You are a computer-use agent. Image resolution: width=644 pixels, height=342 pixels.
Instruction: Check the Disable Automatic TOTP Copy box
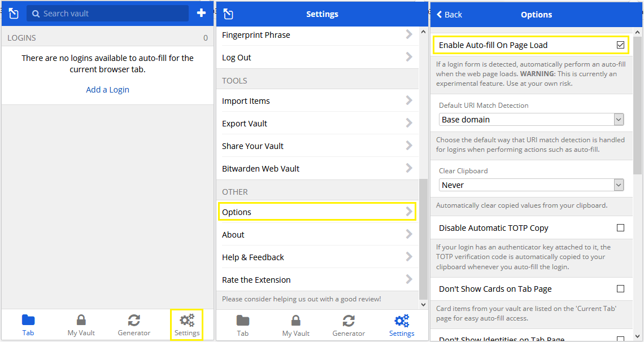point(620,228)
